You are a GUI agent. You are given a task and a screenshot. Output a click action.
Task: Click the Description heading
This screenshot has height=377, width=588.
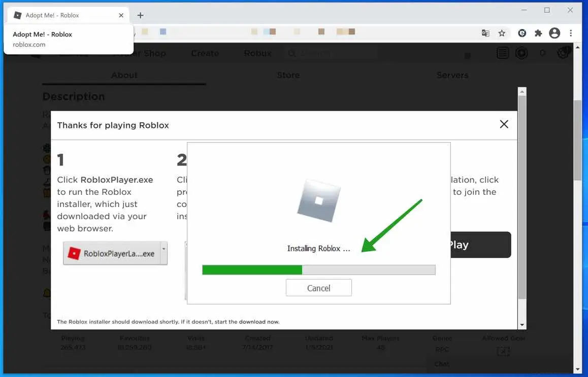74,96
